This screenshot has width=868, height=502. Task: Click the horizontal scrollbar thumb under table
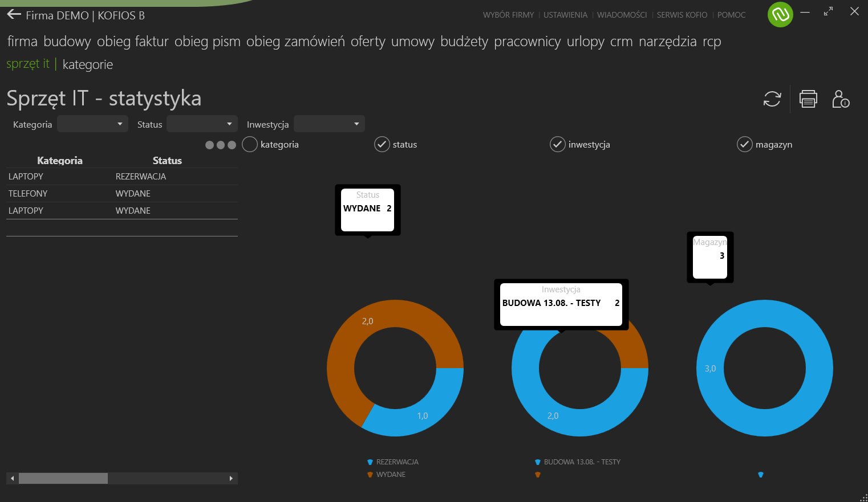[63, 478]
